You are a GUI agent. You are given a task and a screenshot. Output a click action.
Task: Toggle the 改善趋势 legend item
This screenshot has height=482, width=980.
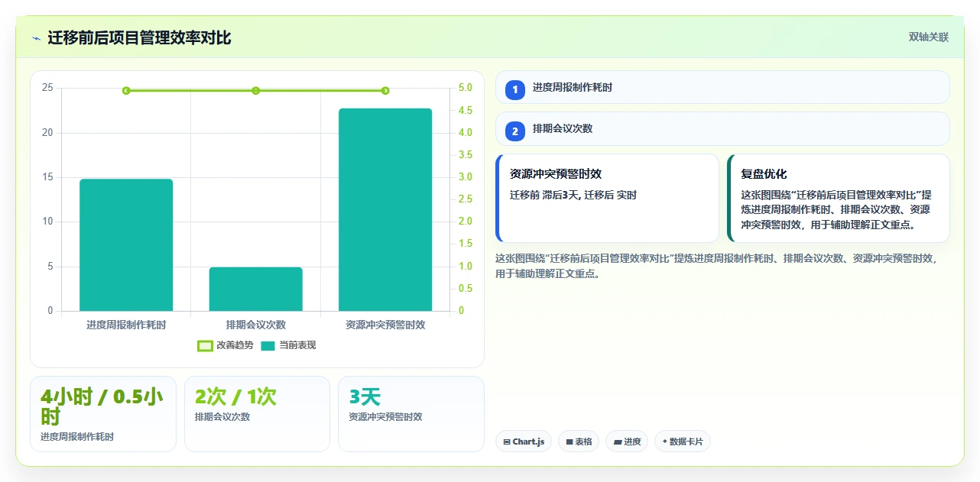[225, 345]
